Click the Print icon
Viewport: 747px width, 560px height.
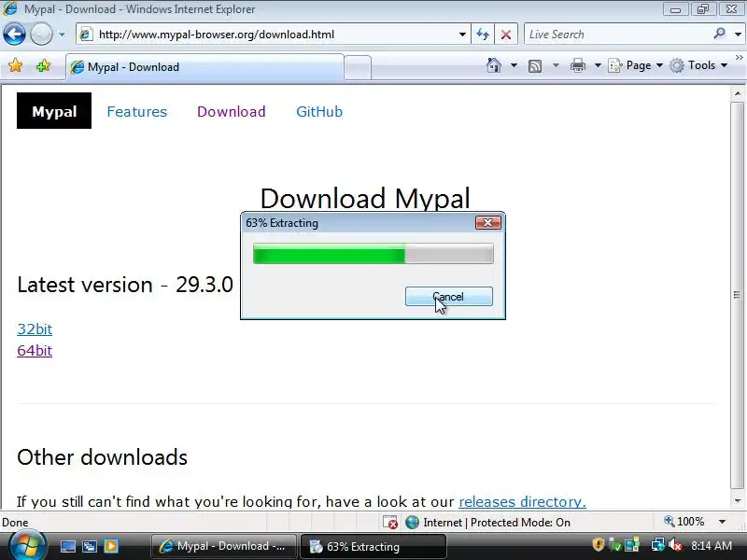coord(577,65)
